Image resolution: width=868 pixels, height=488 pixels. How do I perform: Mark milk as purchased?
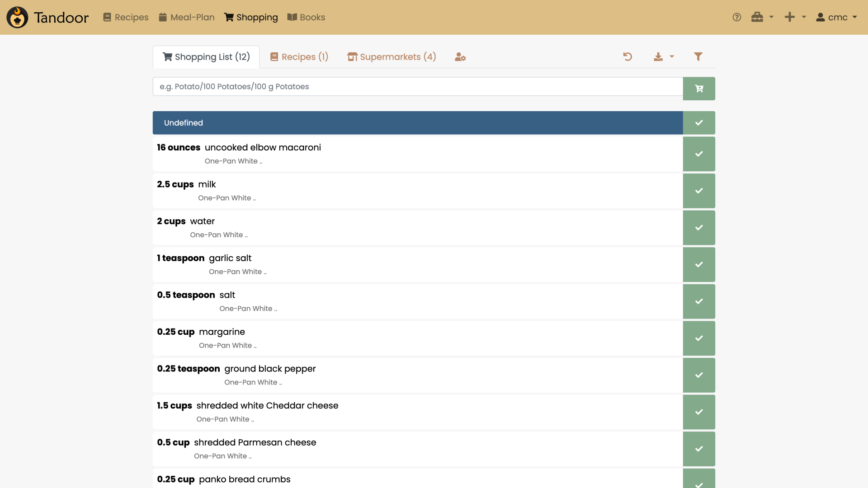point(699,191)
